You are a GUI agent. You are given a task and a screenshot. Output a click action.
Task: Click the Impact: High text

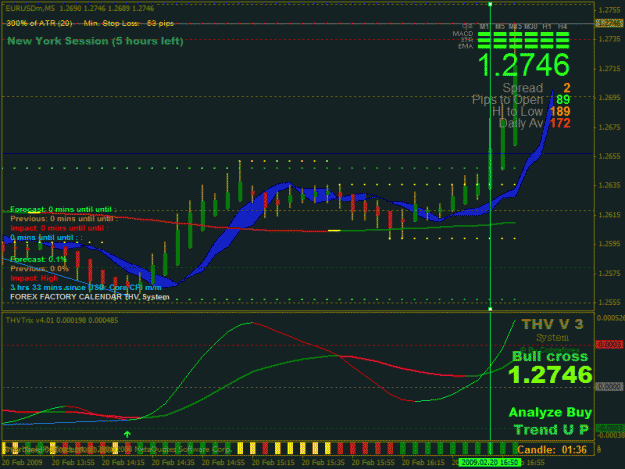(x=34, y=278)
